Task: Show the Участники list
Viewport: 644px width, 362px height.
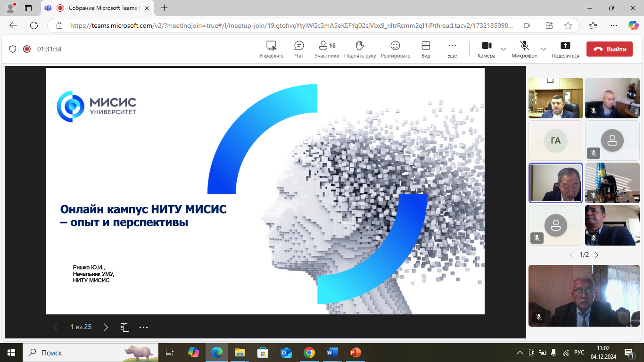Action: point(327,49)
